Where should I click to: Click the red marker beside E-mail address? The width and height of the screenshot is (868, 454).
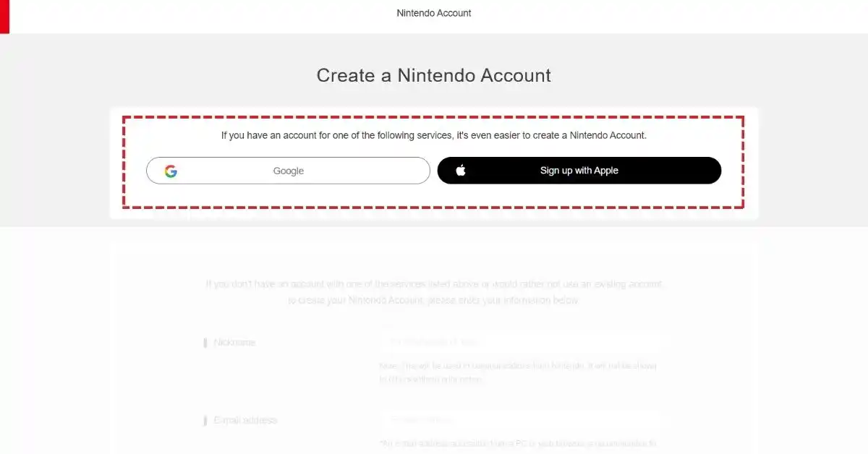206,420
